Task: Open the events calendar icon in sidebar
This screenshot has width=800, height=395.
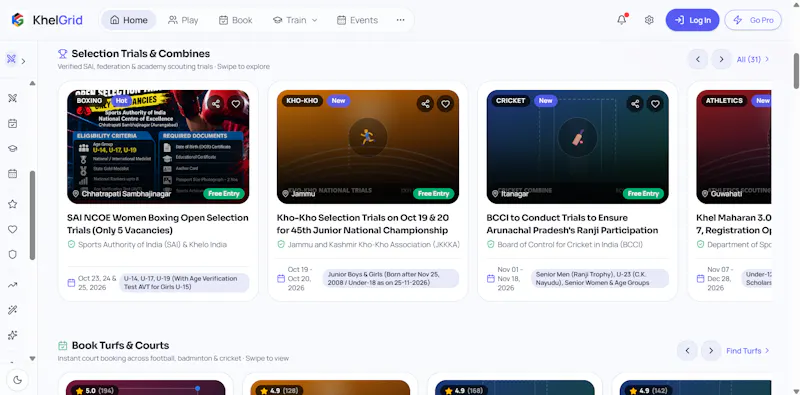Action: pyautogui.click(x=13, y=174)
